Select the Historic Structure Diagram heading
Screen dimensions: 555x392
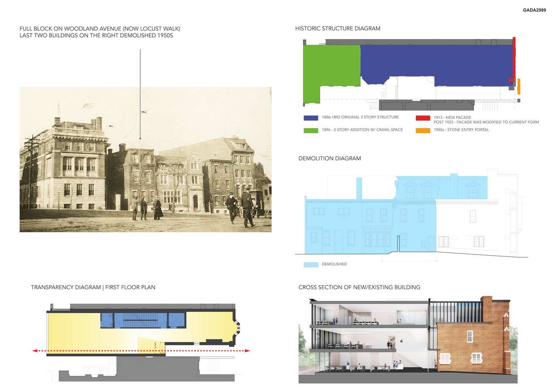coord(338,29)
